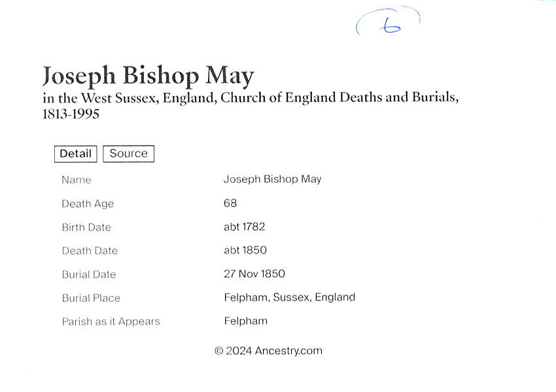Click the large Joseph Bishop May heading
The image size is (556, 392).
click(x=148, y=76)
